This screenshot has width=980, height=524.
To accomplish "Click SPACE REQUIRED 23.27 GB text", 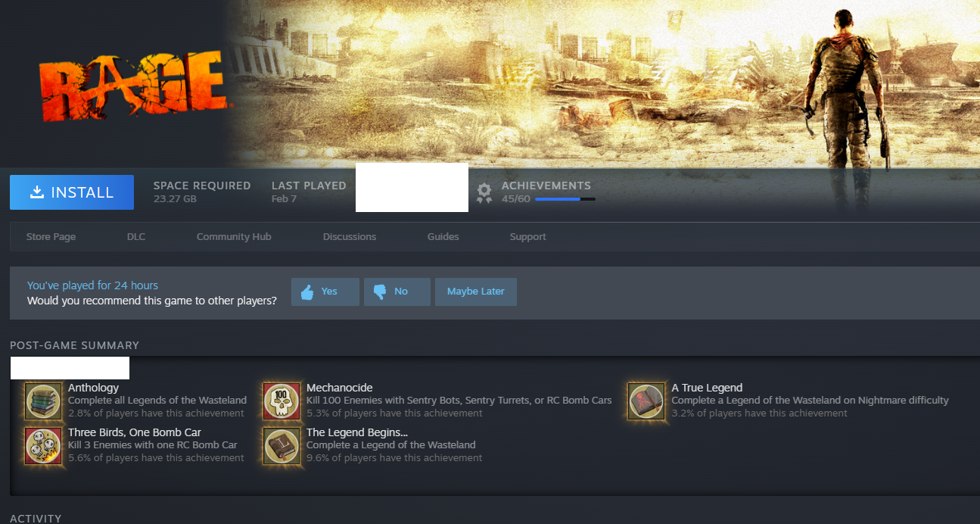I will point(202,192).
